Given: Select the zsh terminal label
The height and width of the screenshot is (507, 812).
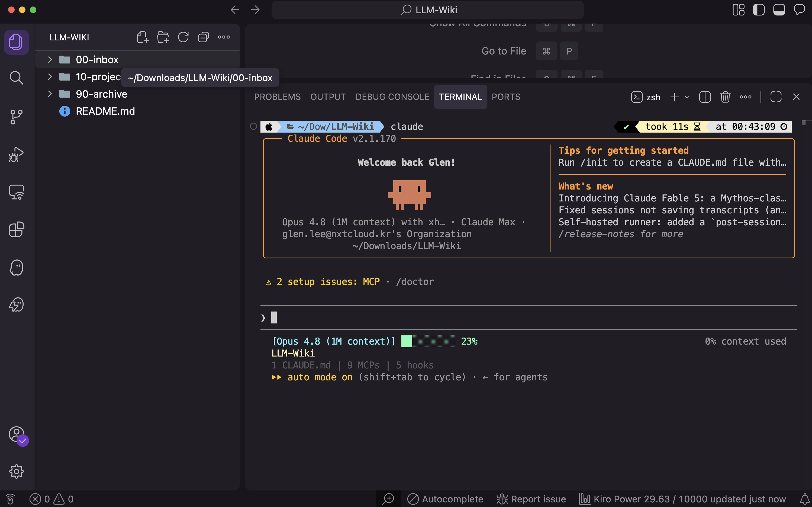Looking at the screenshot, I should pos(645,97).
